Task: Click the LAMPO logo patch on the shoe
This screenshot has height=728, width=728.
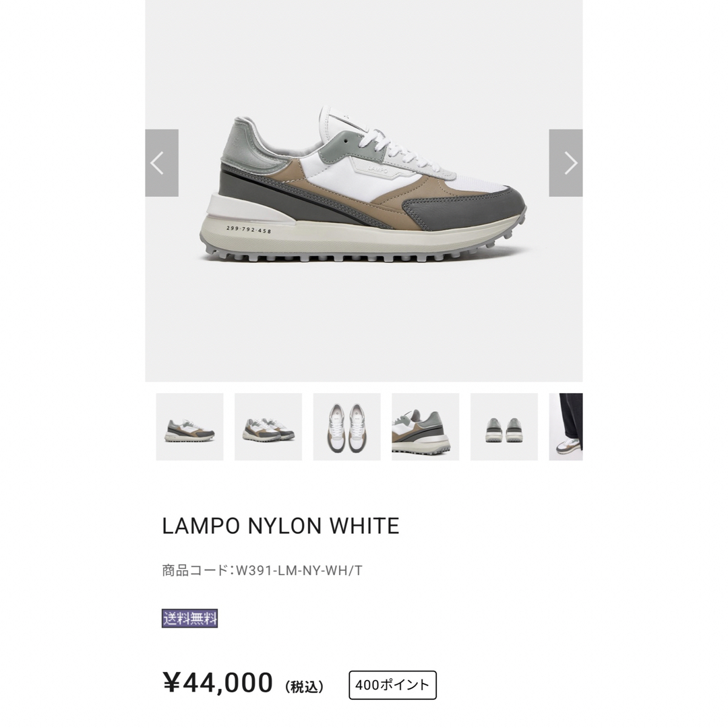Action: 377,170
